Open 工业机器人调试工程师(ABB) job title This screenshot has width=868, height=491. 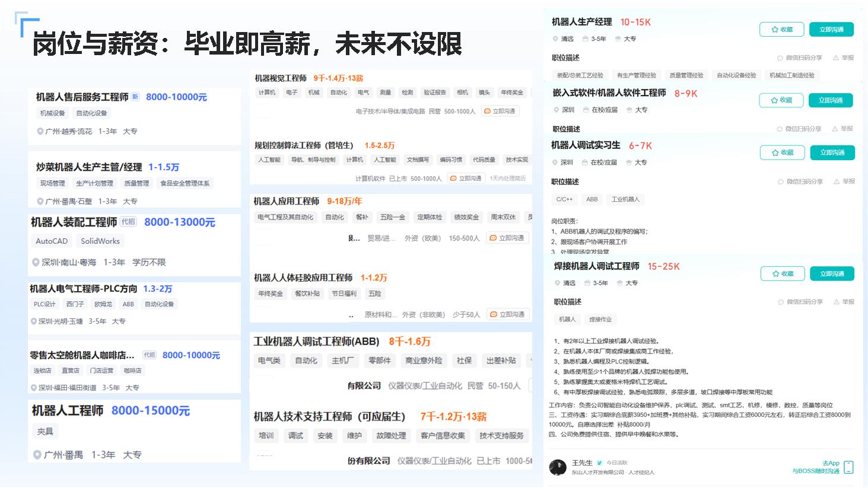316,342
